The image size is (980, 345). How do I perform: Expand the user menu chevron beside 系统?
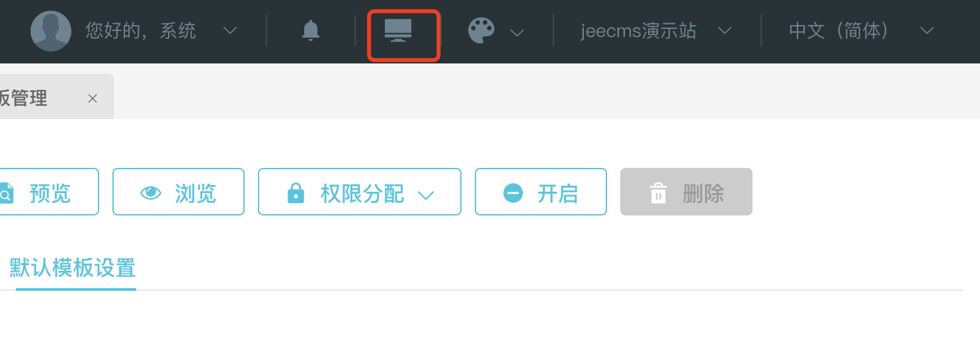230,30
